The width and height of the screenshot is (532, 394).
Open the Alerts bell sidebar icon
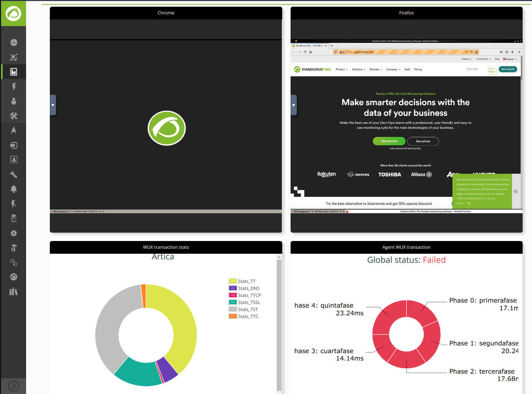click(x=14, y=189)
